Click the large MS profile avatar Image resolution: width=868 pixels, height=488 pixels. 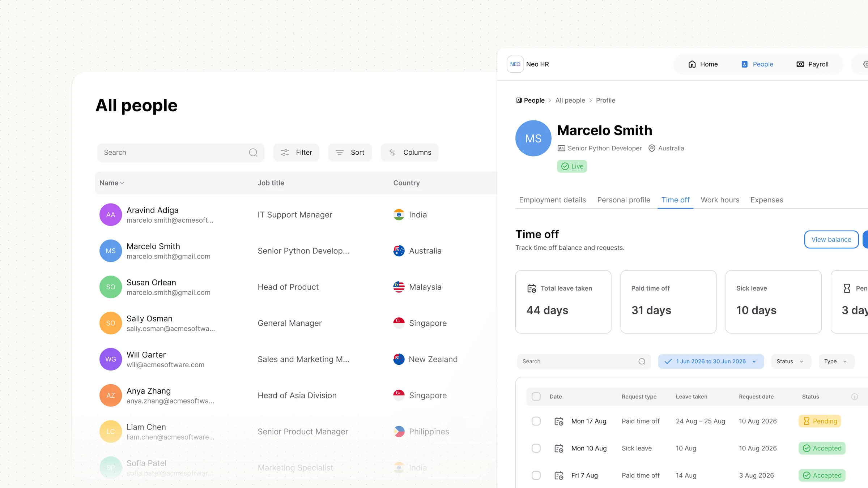coord(533,138)
